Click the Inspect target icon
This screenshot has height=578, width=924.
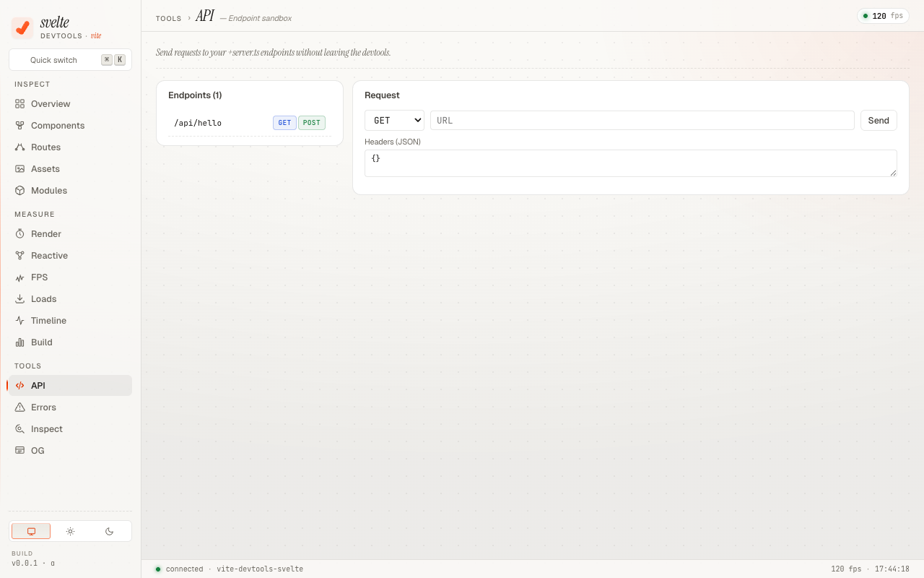coord(20,429)
